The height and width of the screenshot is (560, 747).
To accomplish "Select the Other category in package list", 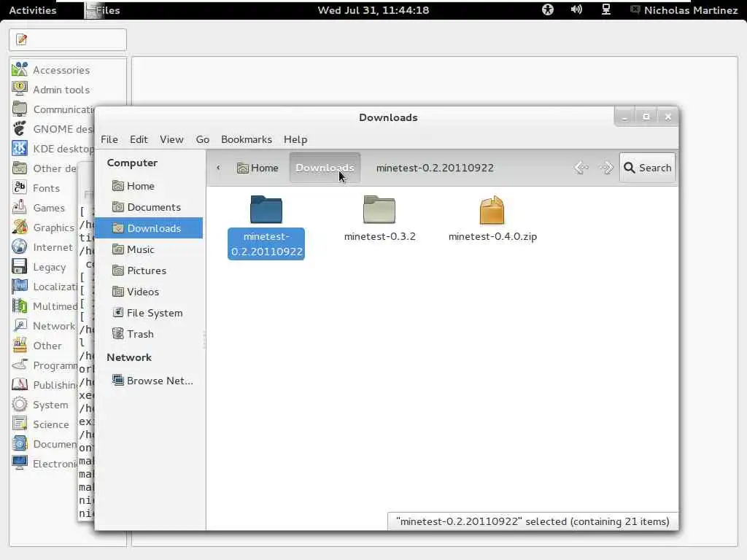I will pos(47,345).
